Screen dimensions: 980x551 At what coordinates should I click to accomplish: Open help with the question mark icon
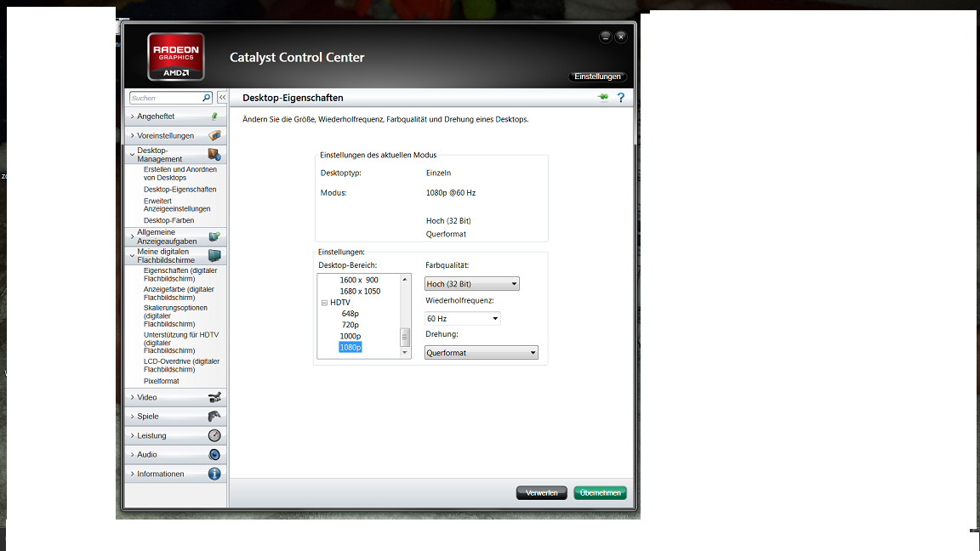(x=621, y=98)
